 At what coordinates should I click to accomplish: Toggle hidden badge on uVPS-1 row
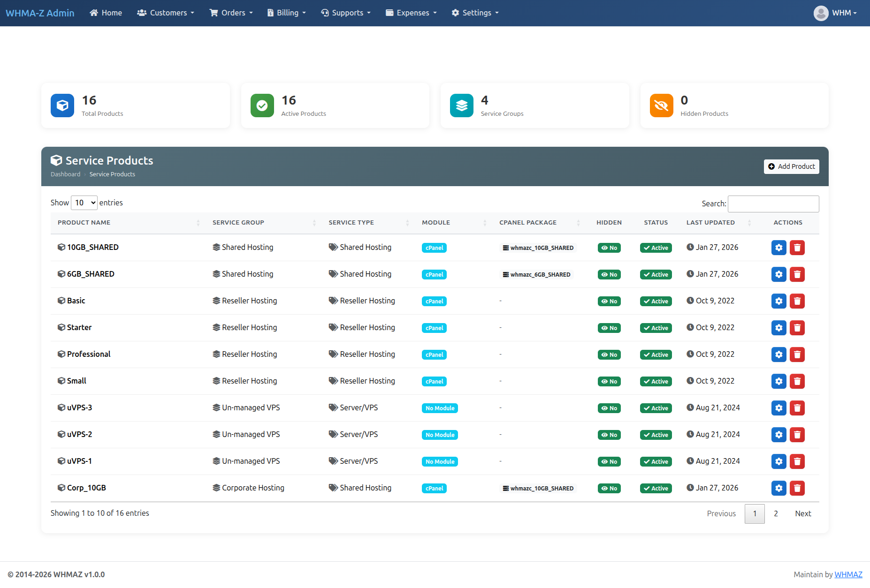point(609,461)
